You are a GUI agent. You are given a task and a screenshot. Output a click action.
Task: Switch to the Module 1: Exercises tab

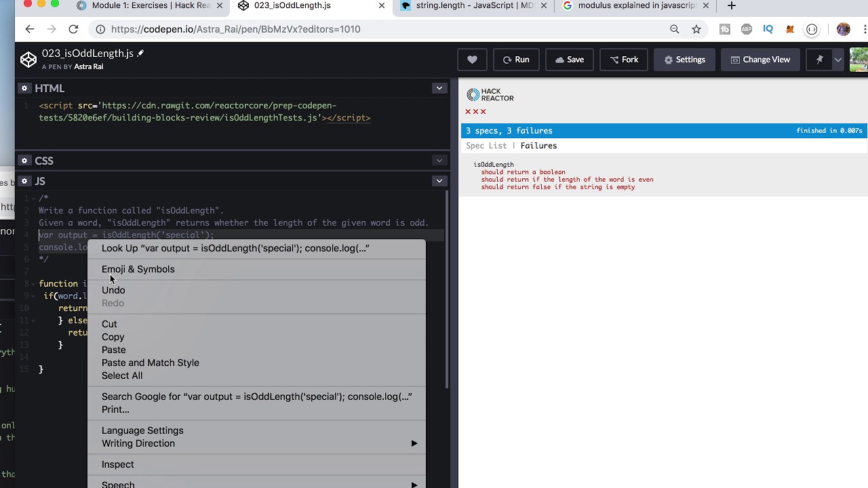pyautogui.click(x=149, y=5)
